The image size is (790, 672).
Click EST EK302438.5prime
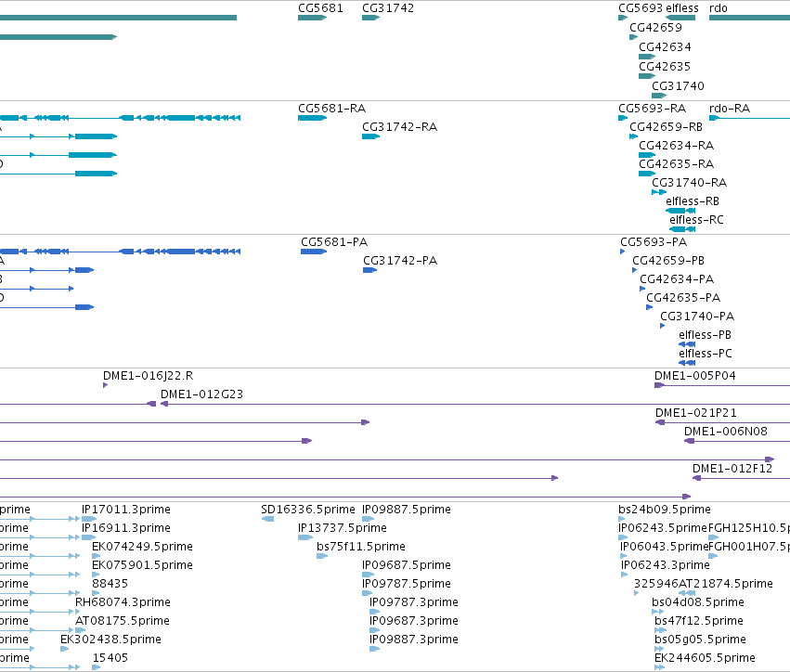64,649
